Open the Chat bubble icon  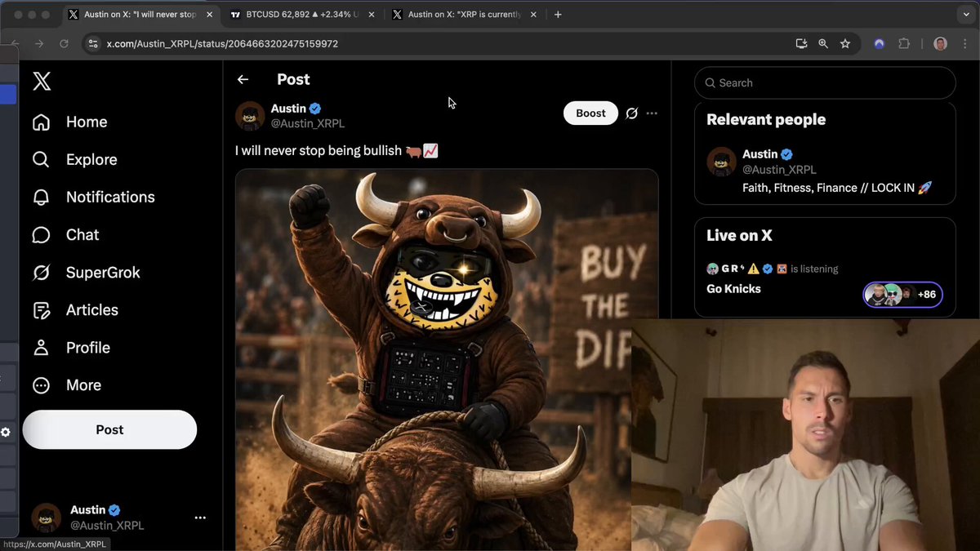tap(41, 234)
